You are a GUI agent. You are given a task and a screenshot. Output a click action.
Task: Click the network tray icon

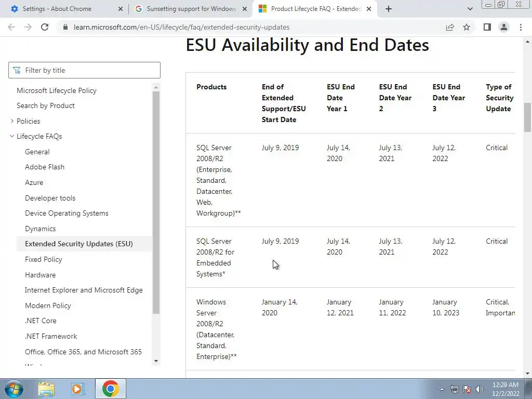click(454, 389)
